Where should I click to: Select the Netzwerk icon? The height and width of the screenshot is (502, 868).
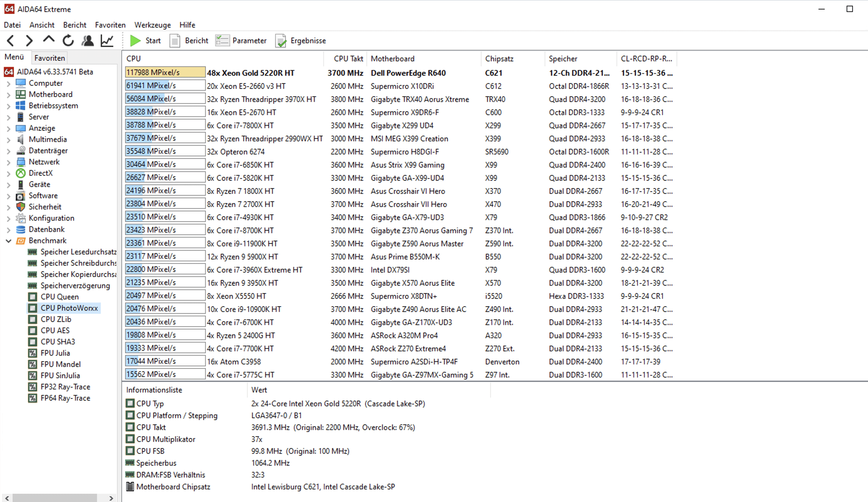pyautogui.click(x=21, y=162)
